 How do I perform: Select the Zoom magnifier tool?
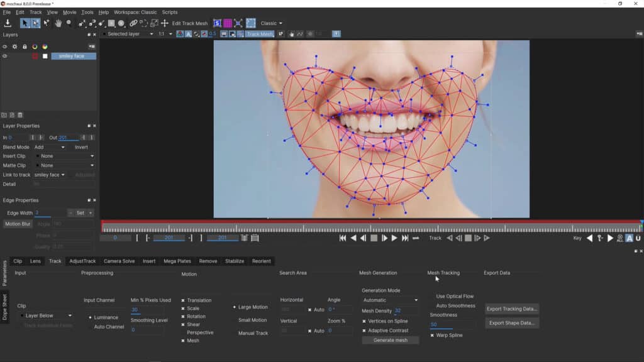tap(69, 23)
